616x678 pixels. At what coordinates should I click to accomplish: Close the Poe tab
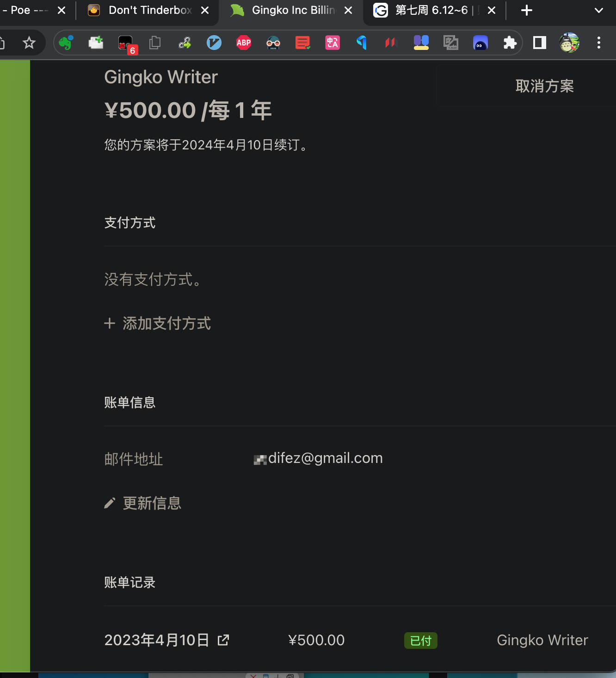pyautogui.click(x=62, y=10)
